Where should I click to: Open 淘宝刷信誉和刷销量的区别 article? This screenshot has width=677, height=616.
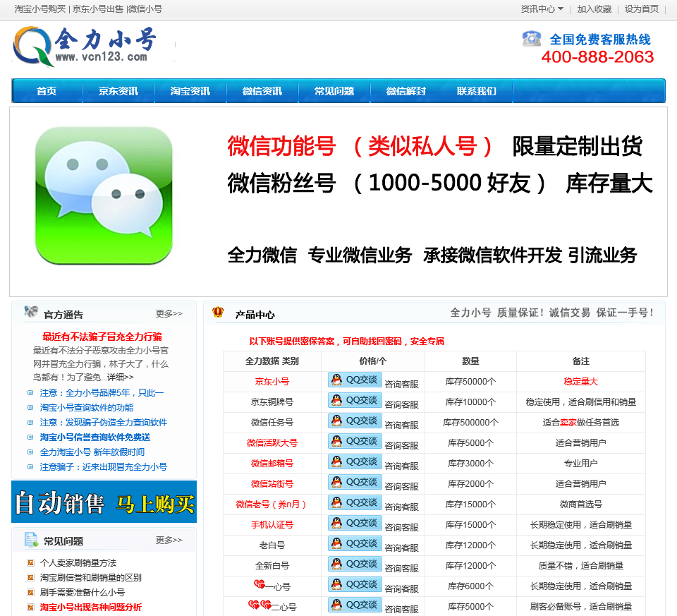(91, 577)
